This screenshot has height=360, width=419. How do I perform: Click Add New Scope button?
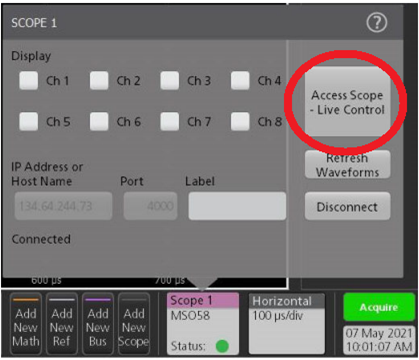click(134, 324)
